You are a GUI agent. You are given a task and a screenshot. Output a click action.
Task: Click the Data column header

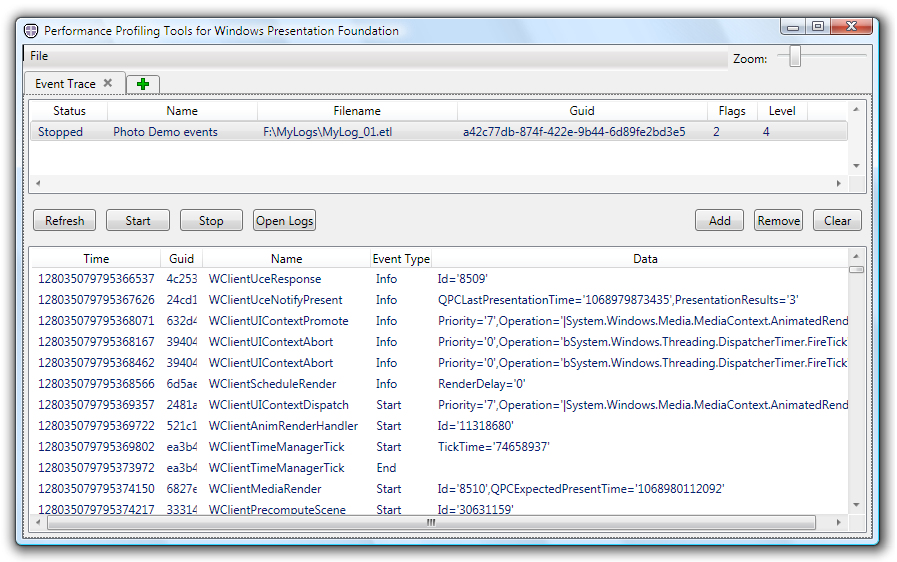click(x=645, y=259)
